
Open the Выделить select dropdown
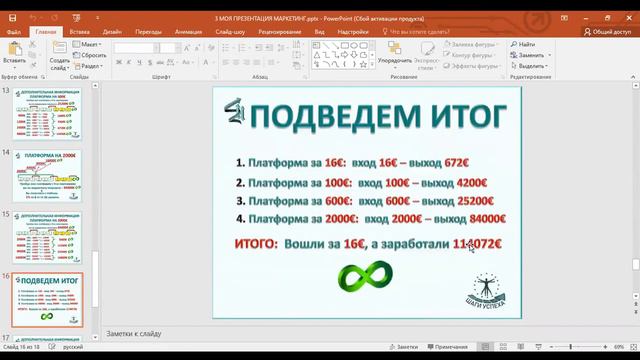click(529, 66)
